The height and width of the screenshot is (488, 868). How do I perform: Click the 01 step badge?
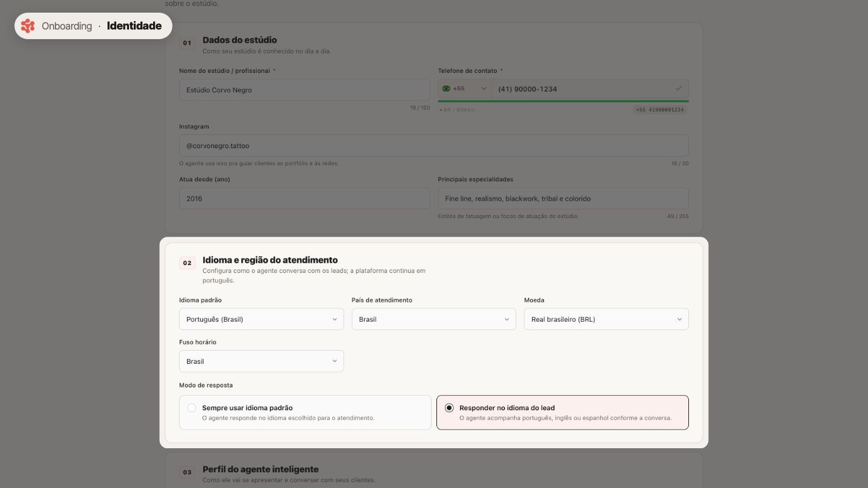coord(187,43)
